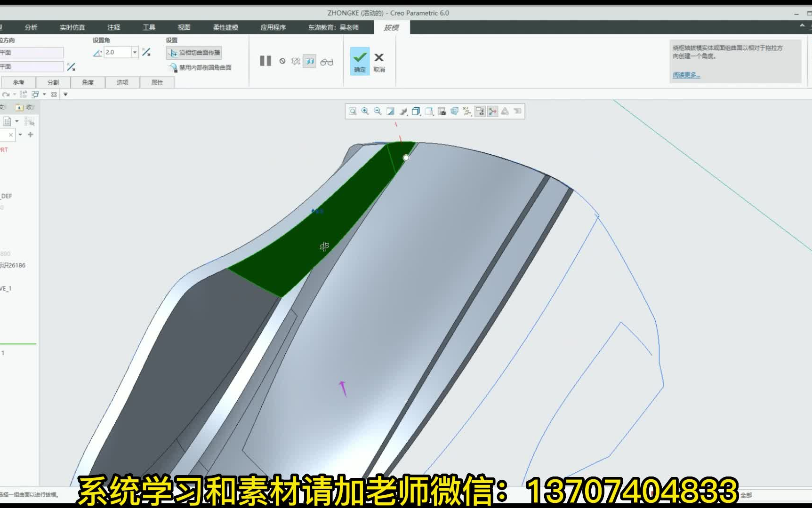Click the flip angle direction icon next to 2.0
This screenshot has height=508, width=812.
(146, 52)
